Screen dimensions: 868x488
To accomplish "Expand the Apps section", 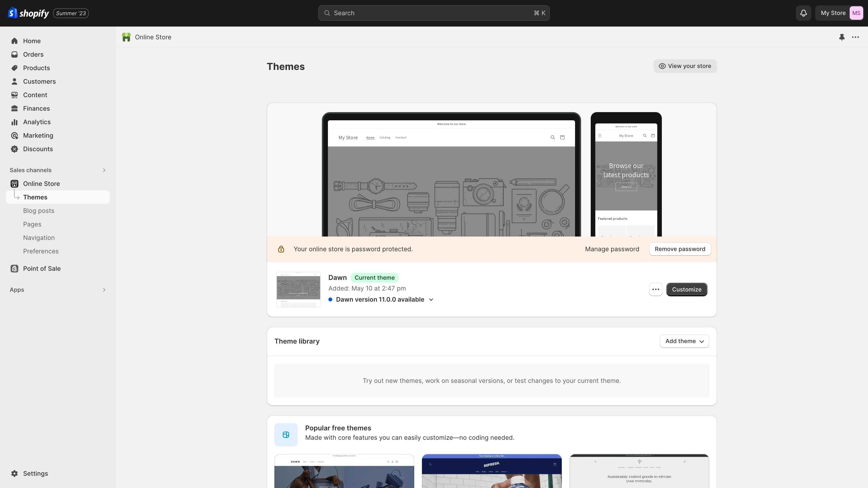I will pos(104,290).
